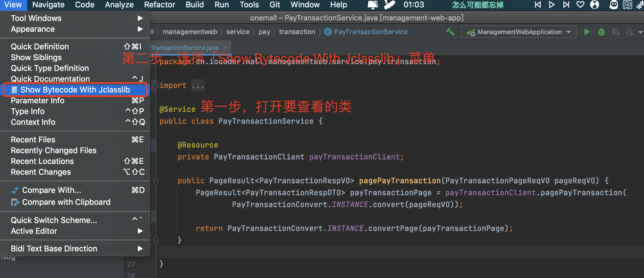Collapse the pagePayTransaction method fold marker

click(x=156, y=181)
